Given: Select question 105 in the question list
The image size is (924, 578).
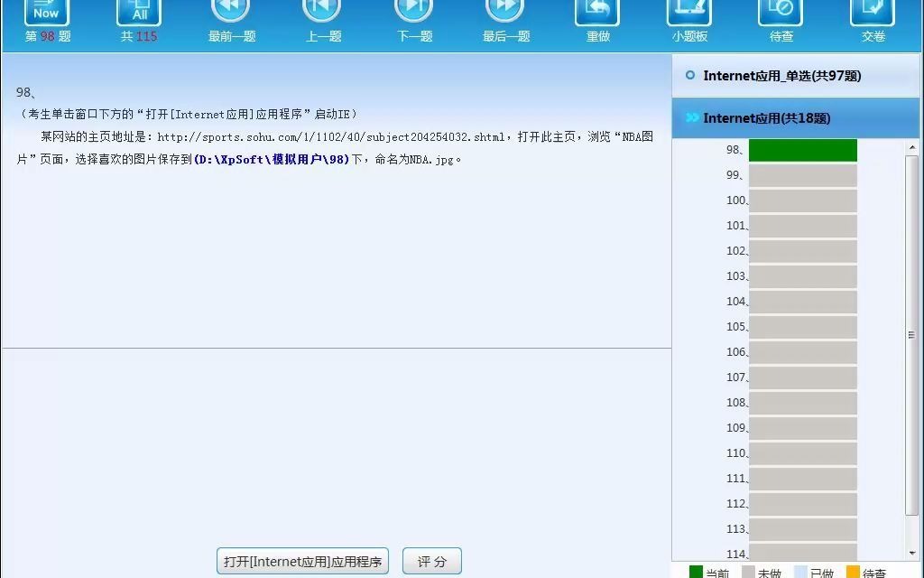Looking at the screenshot, I should (802, 327).
